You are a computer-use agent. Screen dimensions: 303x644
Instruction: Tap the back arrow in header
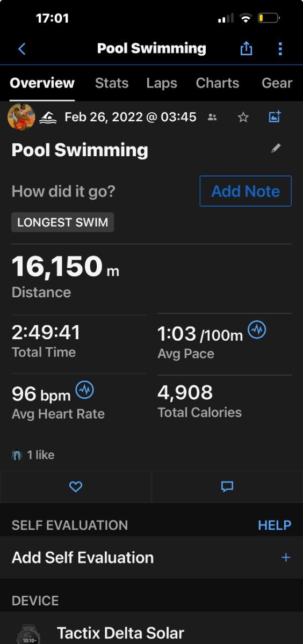21,49
